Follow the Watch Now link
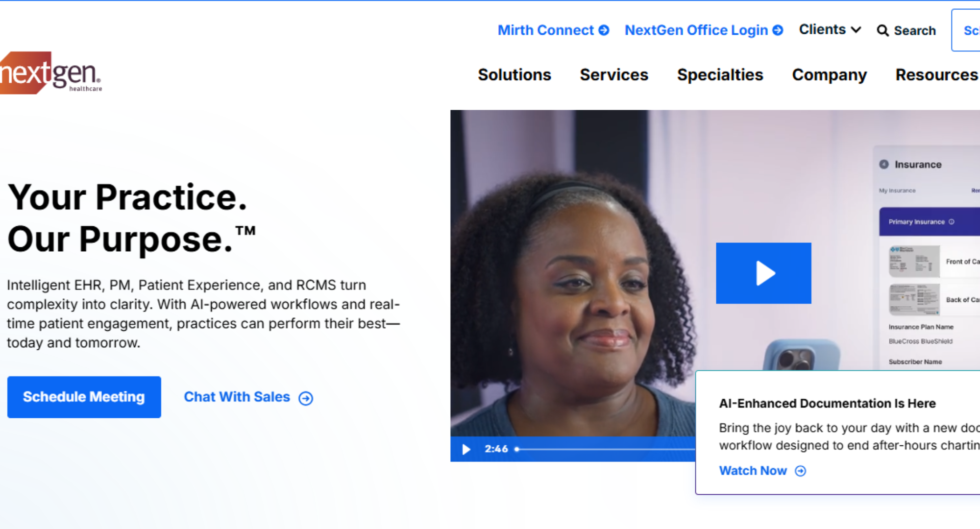The height and width of the screenshot is (529, 980). click(753, 471)
